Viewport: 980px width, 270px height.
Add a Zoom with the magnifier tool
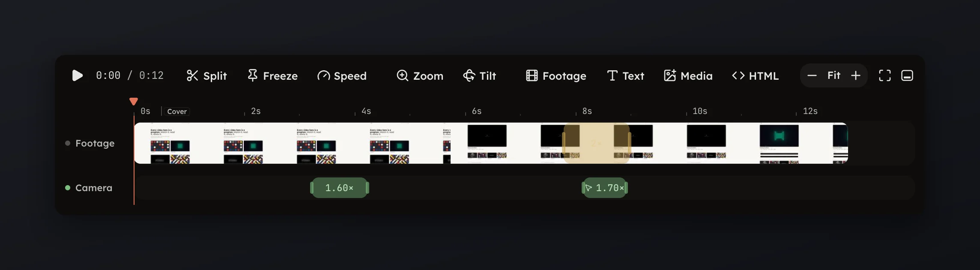click(x=420, y=75)
